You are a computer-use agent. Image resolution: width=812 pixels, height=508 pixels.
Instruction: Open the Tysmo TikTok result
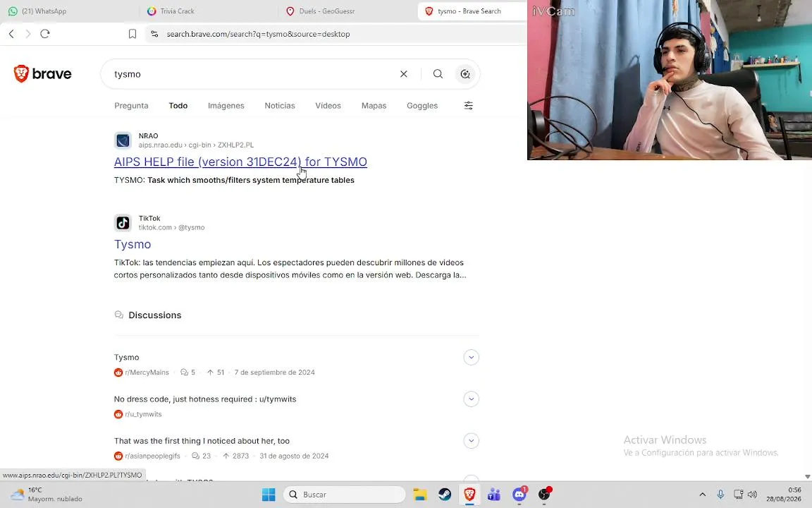click(x=133, y=244)
